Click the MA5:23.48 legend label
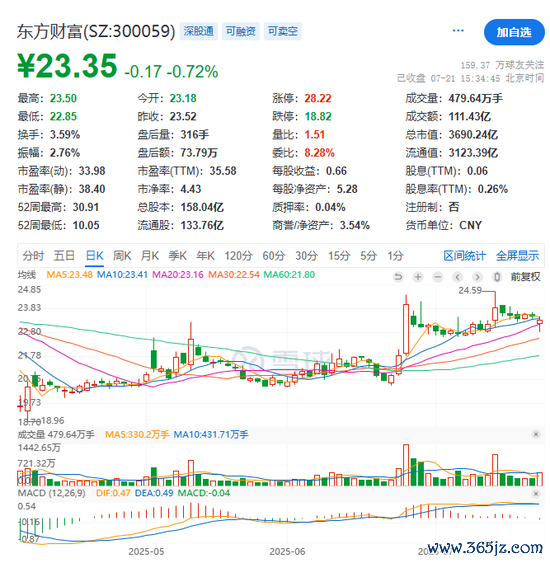 point(70,275)
